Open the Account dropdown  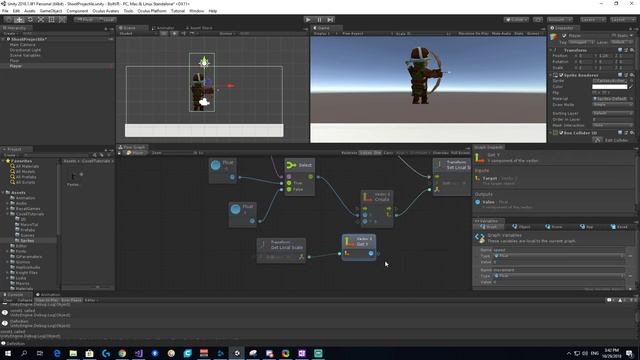[x=560, y=20]
